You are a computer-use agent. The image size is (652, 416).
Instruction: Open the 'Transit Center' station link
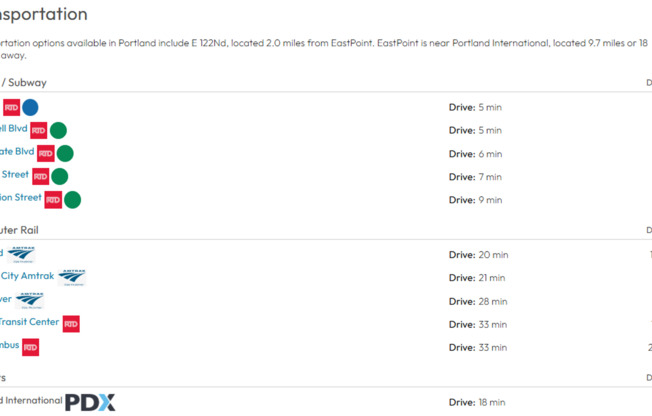pos(29,322)
